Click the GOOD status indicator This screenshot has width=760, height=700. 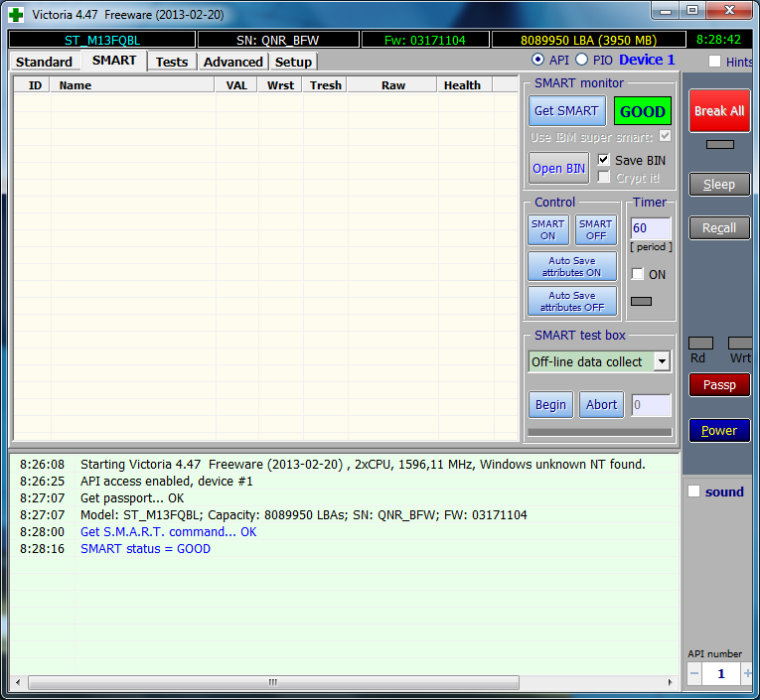click(x=642, y=111)
